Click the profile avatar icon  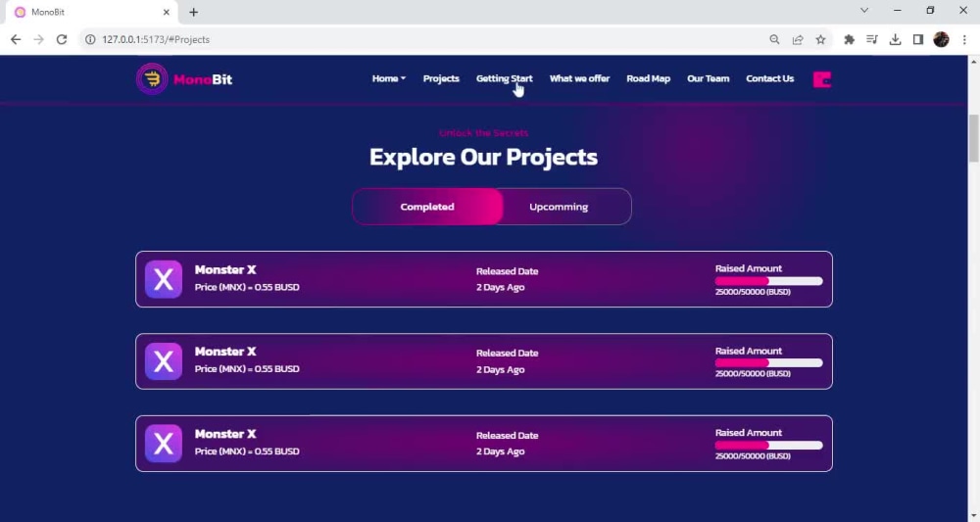tap(941, 39)
